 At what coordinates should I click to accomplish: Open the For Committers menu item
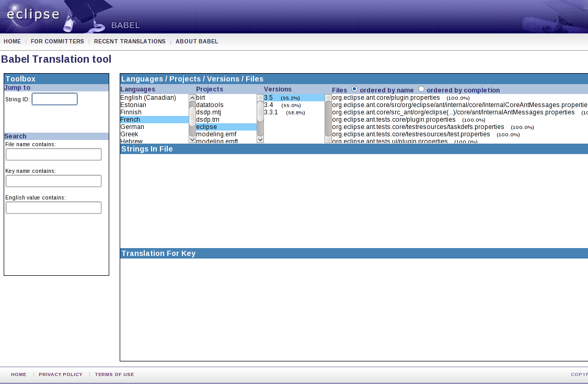(57, 41)
